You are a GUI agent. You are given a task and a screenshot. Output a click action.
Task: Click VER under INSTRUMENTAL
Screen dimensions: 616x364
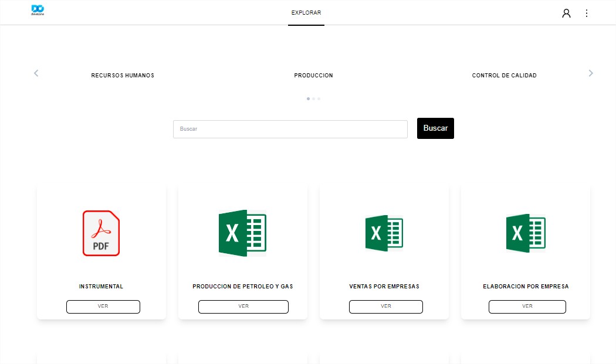pyautogui.click(x=103, y=307)
